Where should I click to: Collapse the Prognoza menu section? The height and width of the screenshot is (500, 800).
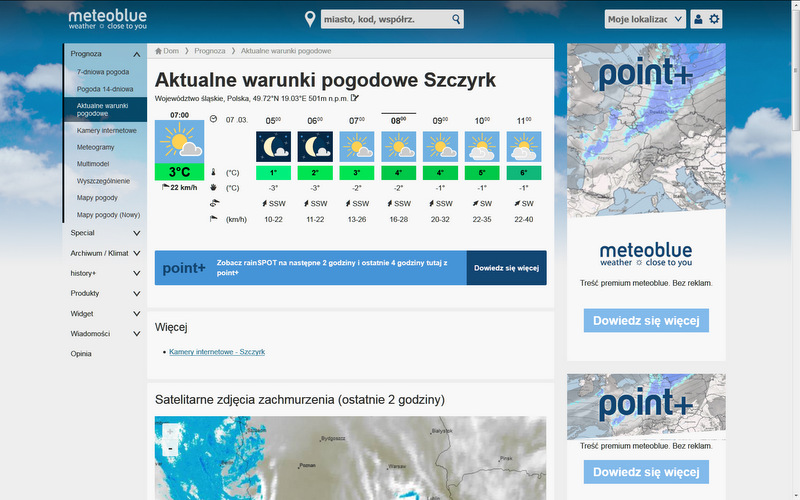[136, 54]
